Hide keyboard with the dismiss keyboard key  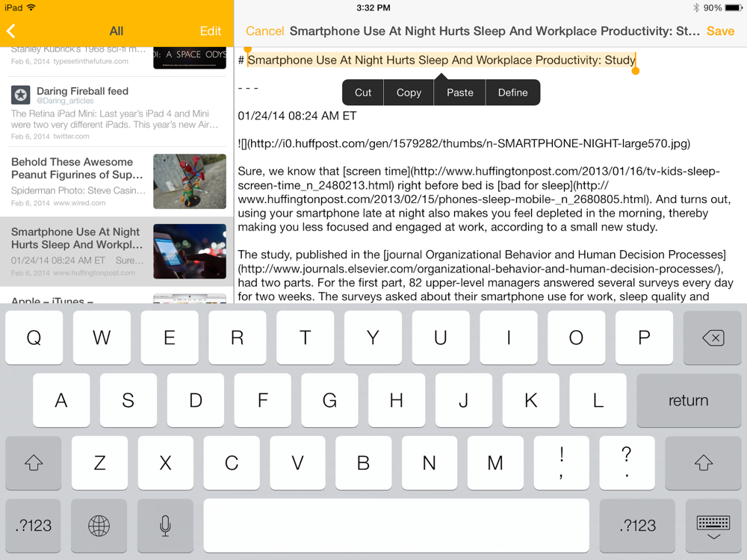point(713,526)
